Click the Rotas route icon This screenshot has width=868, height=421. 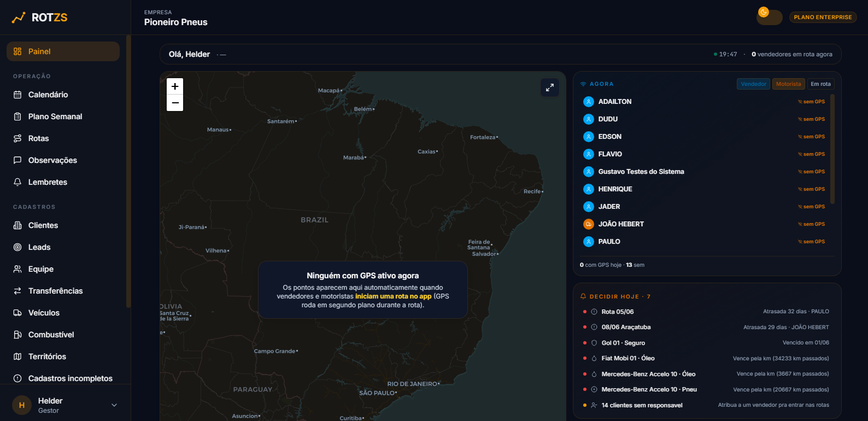[17, 138]
